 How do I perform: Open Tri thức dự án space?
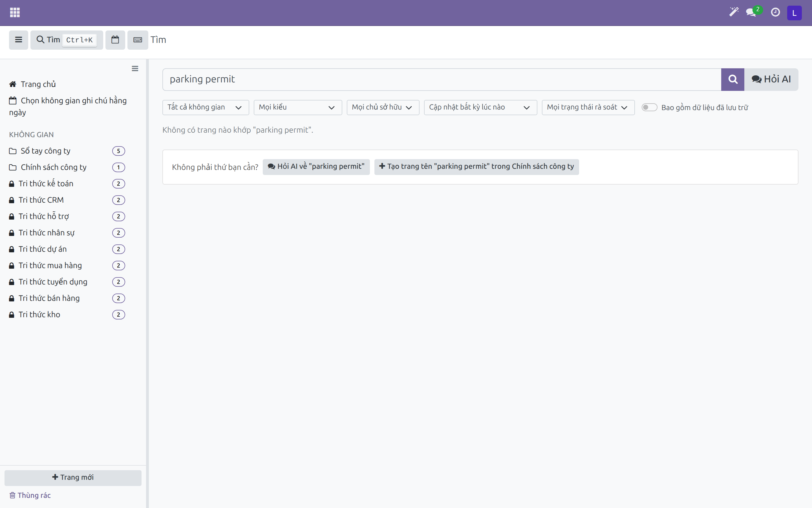pos(43,249)
